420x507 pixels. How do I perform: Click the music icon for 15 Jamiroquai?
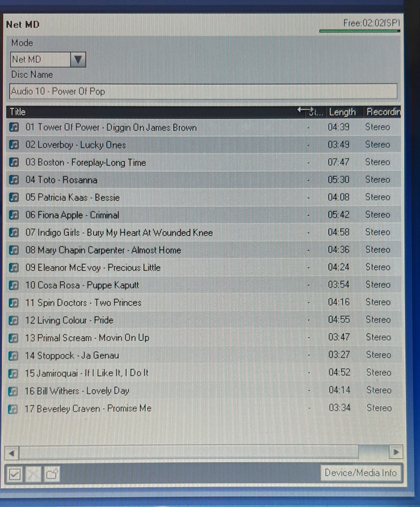point(13,373)
